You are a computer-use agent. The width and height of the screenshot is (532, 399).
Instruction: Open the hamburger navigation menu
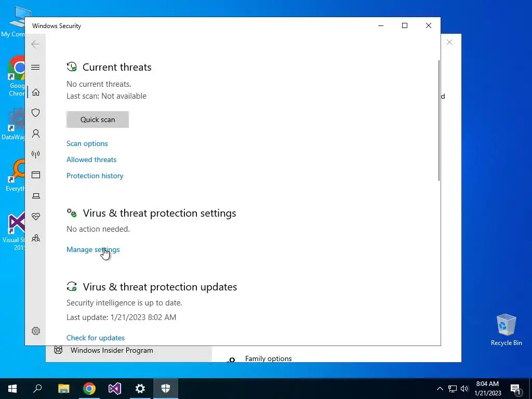35,67
